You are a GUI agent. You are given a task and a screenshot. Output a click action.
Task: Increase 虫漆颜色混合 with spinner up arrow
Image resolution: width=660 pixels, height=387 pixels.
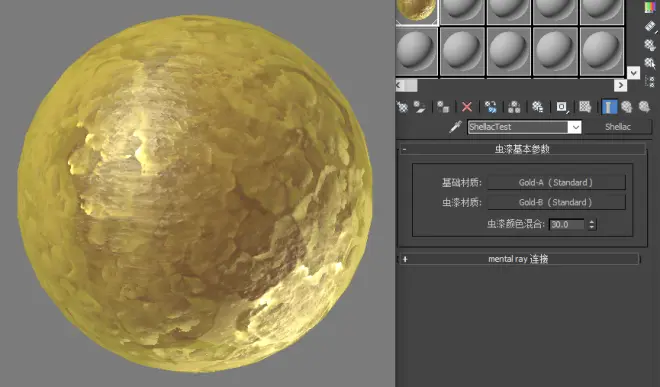(x=592, y=222)
